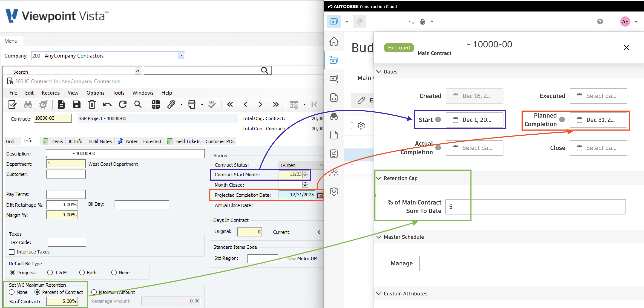Switch to the Forecast tab

pyautogui.click(x=152, y=141)
